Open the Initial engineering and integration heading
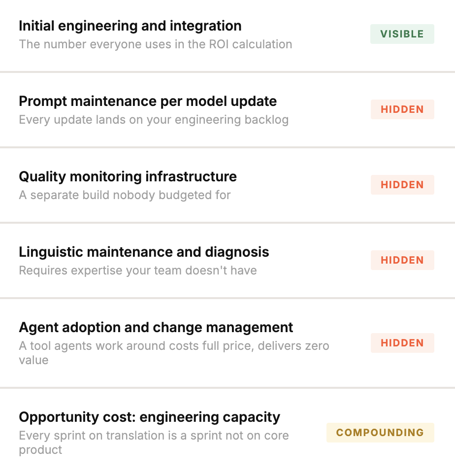This screenshot has width=455, height=476. [130, 26]
